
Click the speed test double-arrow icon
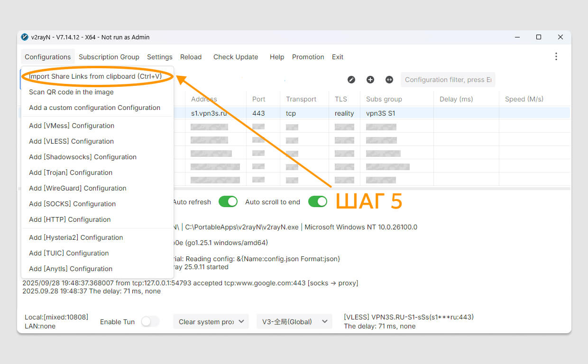(x=389, y=80)
